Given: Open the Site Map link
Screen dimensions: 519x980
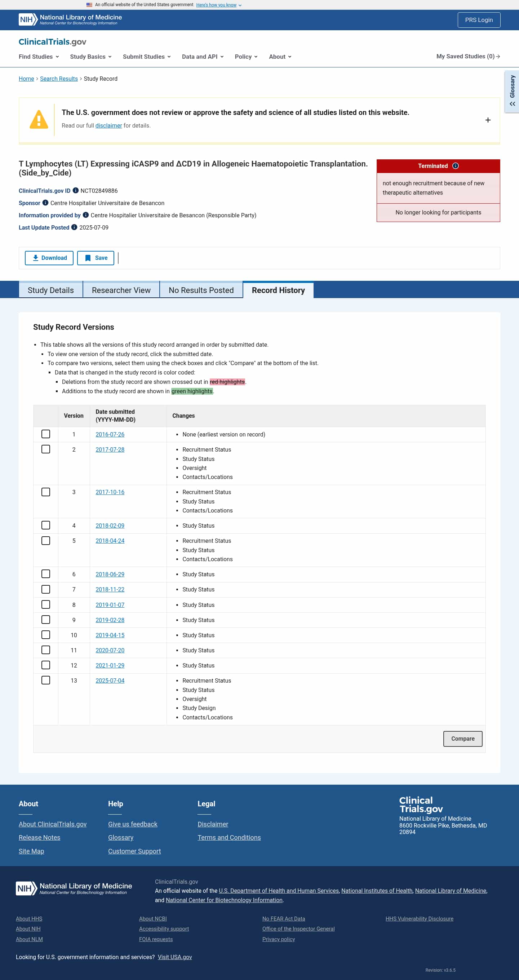Looking at the screenshot, I should point(31,851).
